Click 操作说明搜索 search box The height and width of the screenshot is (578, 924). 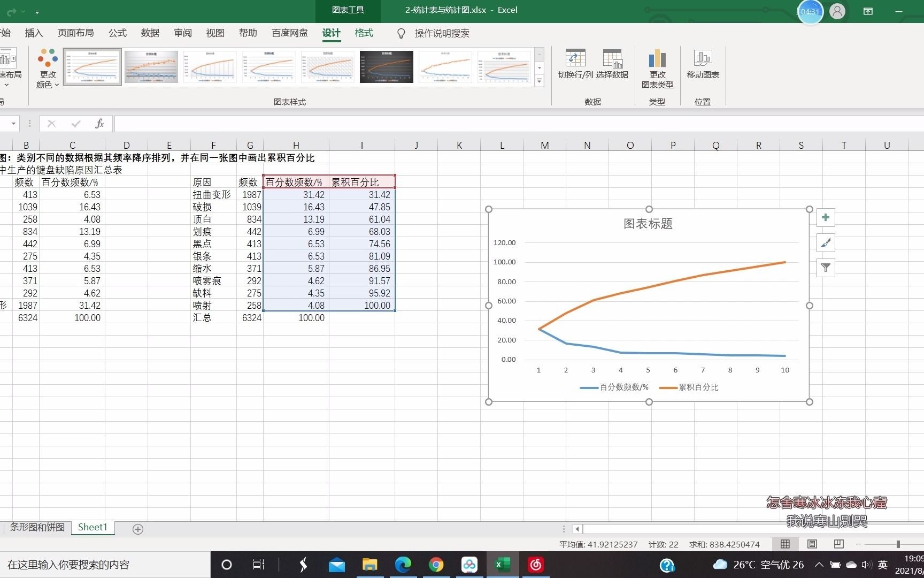(441, 33)
